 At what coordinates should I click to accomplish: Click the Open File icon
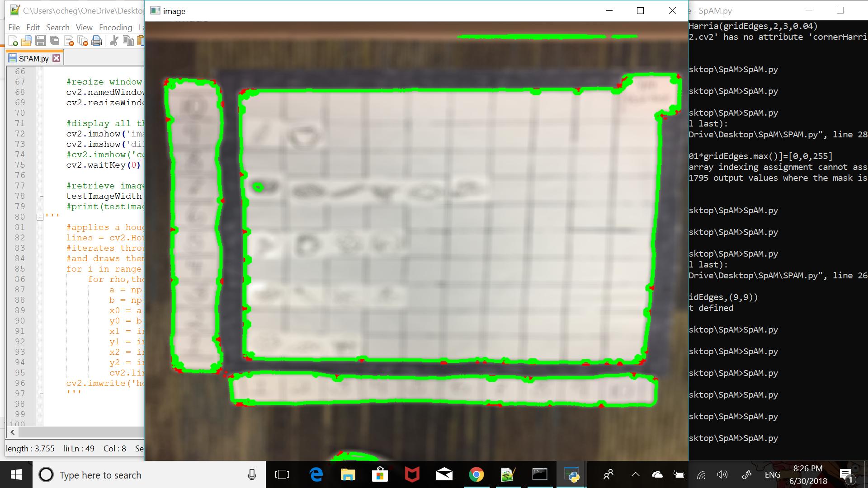pyautogui.click(x=27, y=41)
